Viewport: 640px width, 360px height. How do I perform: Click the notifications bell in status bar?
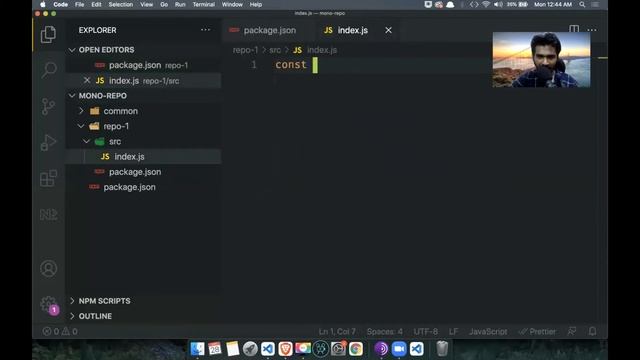592,331
